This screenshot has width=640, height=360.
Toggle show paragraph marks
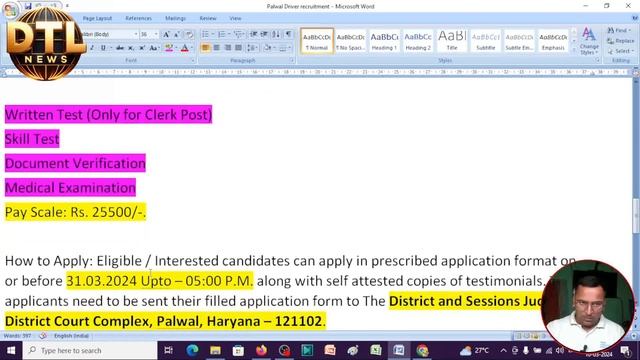click(x=289, y=35)
